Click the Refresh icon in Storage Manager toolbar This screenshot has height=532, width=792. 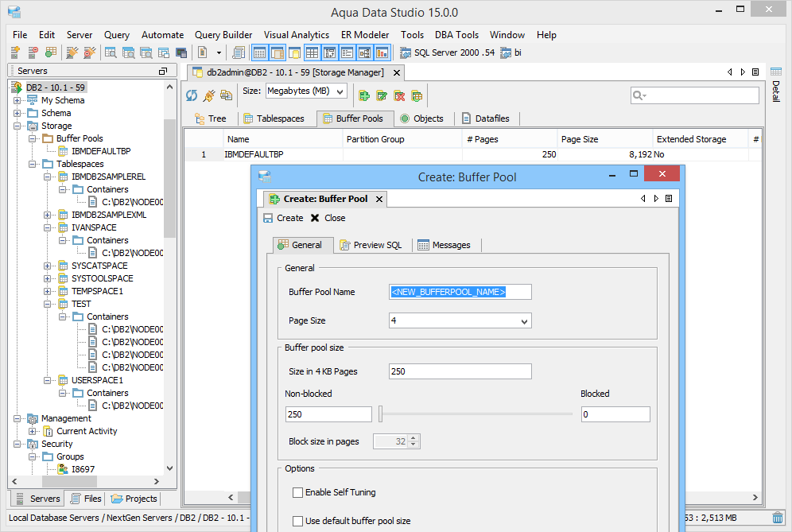[191, 95]
